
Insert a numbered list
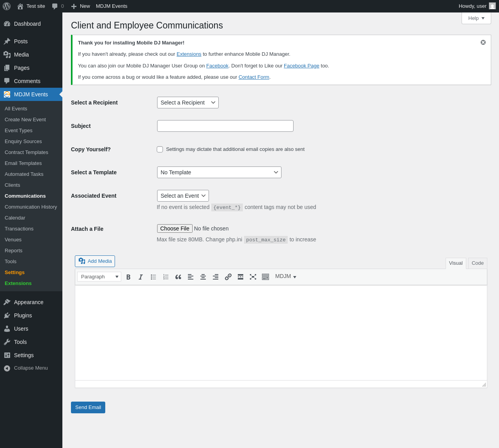pyautogui.click(x=166, y=277)
